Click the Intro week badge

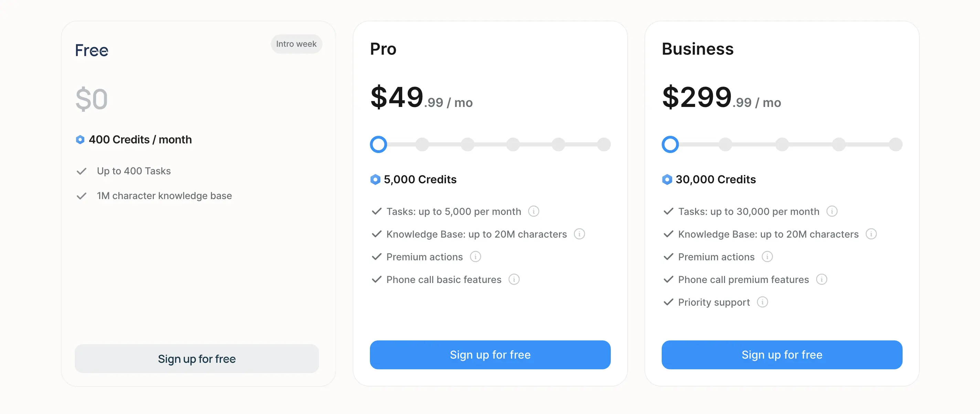pyautogui.click(x=296, y=44)
